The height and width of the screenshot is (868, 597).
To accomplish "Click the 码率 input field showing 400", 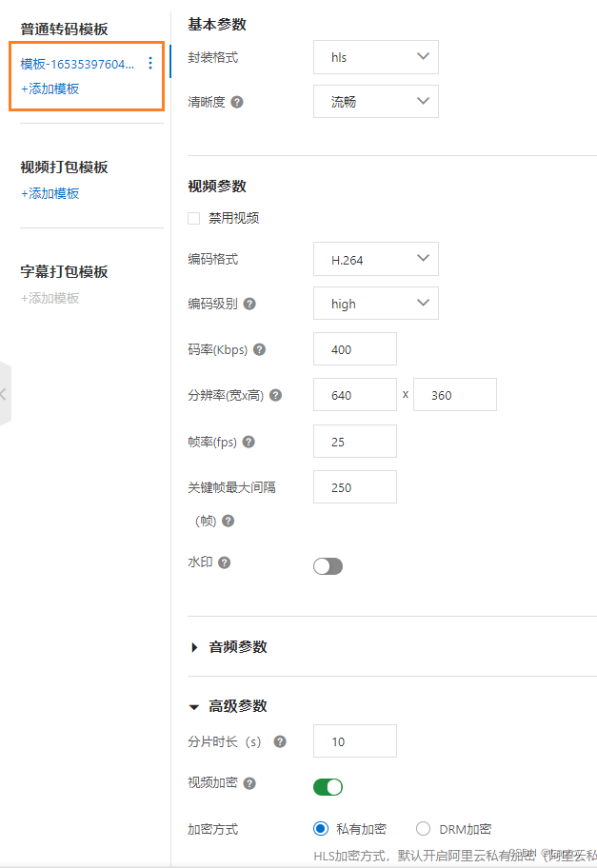I will [355, 348].
